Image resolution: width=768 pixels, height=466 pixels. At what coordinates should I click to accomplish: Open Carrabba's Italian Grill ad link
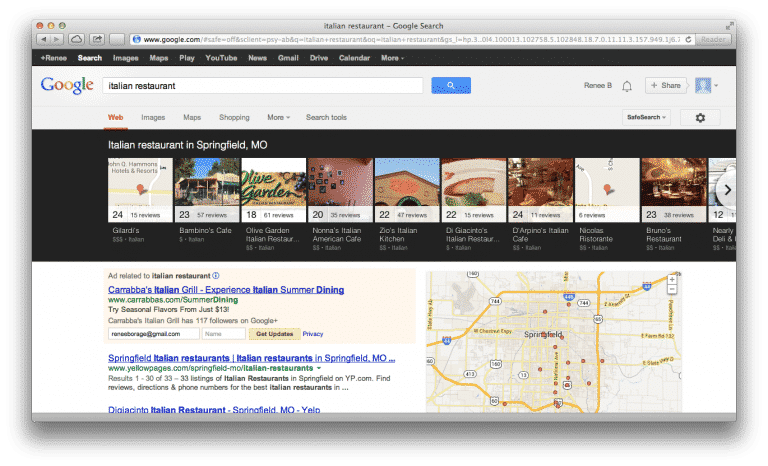click(x=226, y=290)
